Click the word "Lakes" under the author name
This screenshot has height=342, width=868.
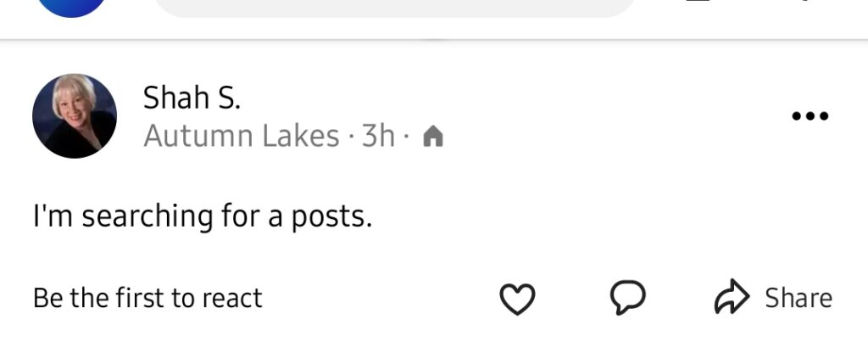(299, 137)
